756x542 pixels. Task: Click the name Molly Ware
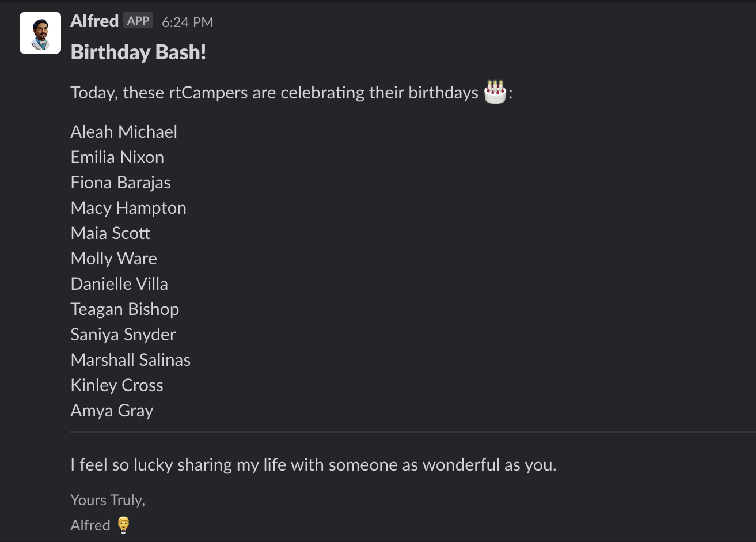point(113,259)
